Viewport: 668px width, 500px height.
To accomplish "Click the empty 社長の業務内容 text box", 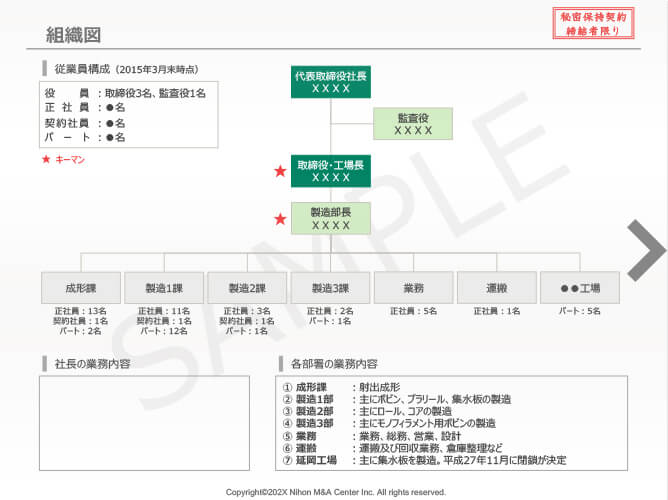I will [x=145, y=422].
